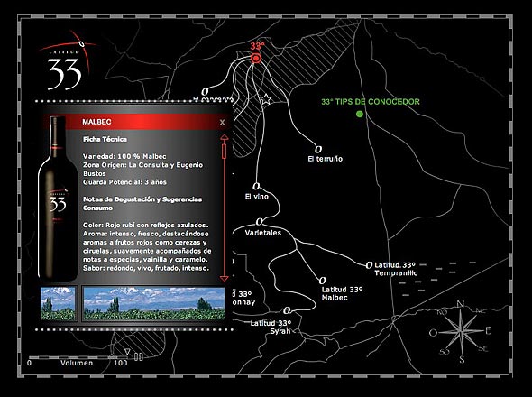
Task: Open the El terruño label
Action: point(325,159)
